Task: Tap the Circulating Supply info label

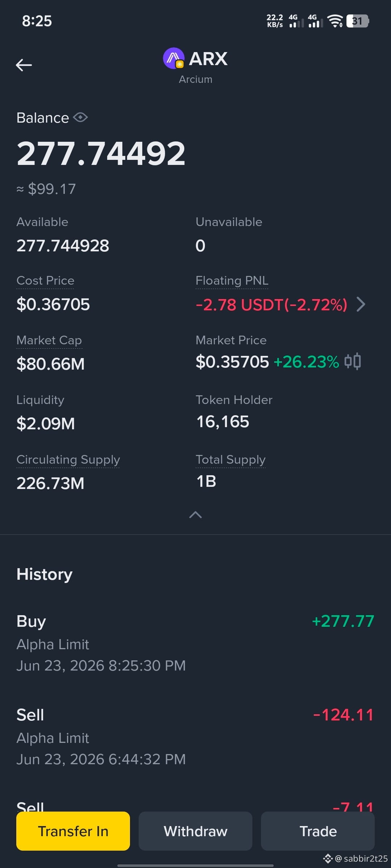Action: (68, 460)
